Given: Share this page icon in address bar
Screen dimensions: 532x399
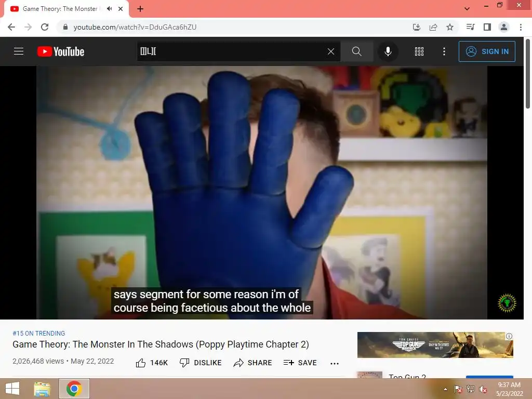Looking at the screenshot, I should tap(433, 27).
